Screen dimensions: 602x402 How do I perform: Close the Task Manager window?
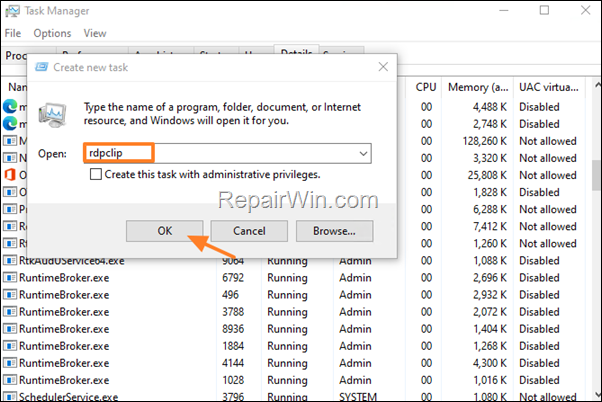coord(585,10)
